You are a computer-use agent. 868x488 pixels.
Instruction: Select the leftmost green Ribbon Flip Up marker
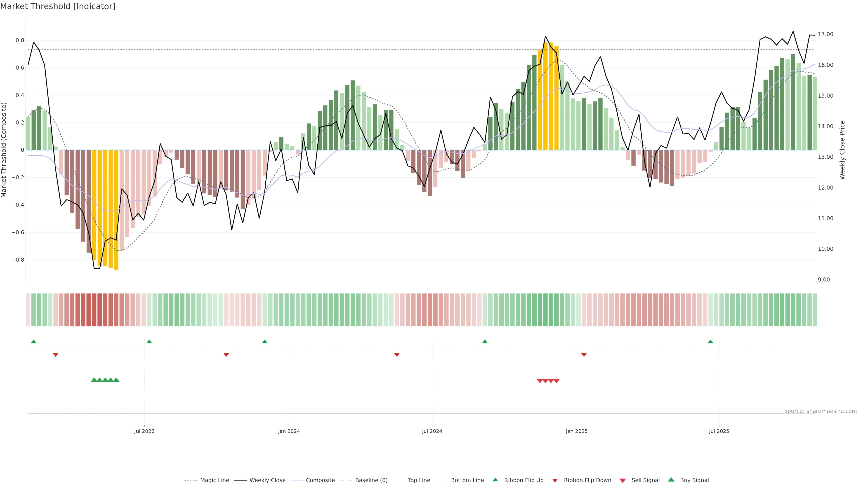34,342
